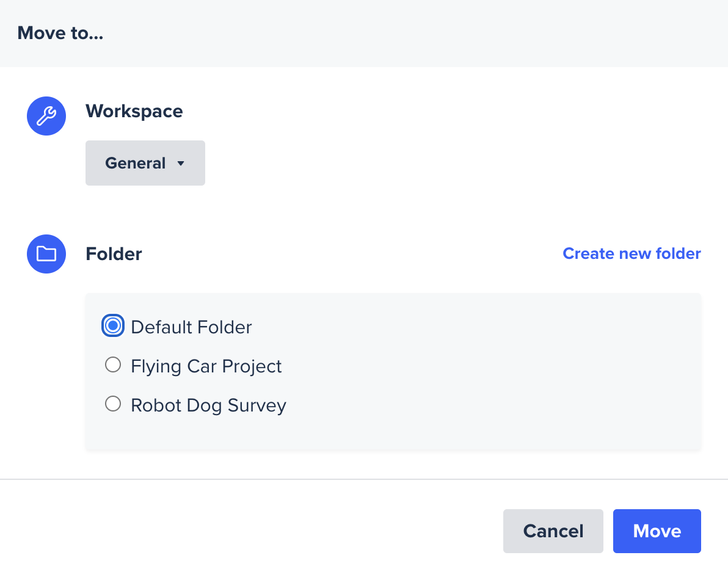
Task: Click the Create new folder link
Action: point(632,253)
